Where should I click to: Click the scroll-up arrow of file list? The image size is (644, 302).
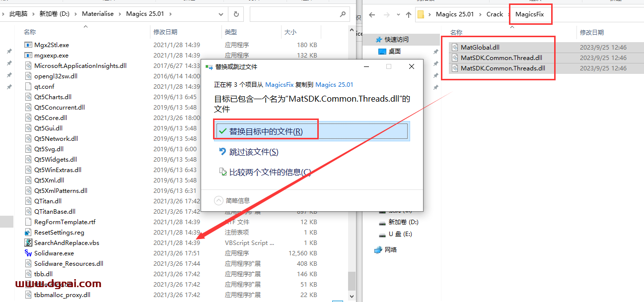pyautogui.click(x=352, y=31)
